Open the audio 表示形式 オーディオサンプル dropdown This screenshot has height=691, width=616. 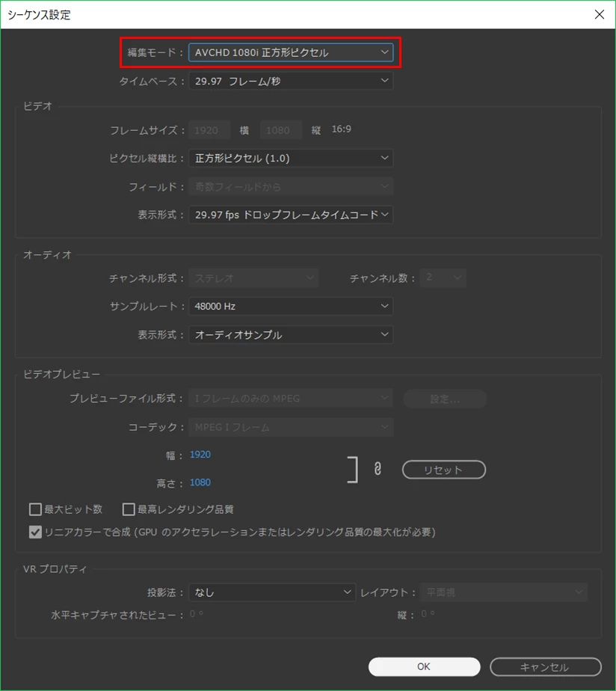pyautogui.click(x=291, y=334)
